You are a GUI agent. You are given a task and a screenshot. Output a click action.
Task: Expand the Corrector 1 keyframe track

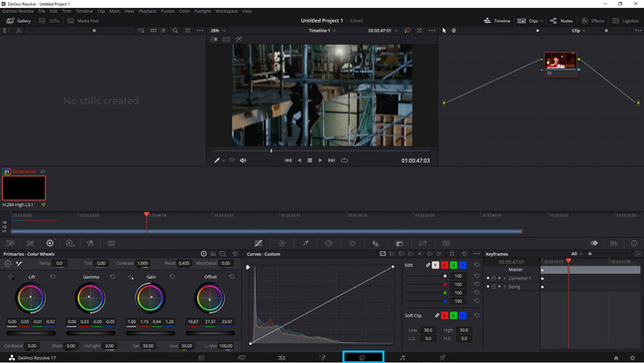[x=504, y=279]
